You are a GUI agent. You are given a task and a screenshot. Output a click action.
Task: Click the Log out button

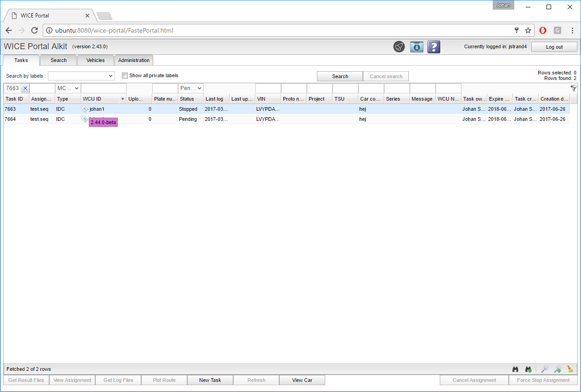point(554,47)
